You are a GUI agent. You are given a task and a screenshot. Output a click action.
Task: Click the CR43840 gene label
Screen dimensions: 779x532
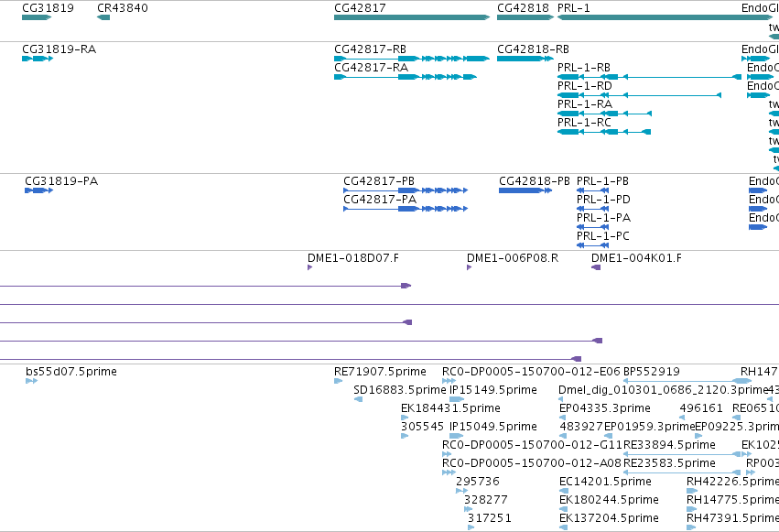click(x=123, y=8)
